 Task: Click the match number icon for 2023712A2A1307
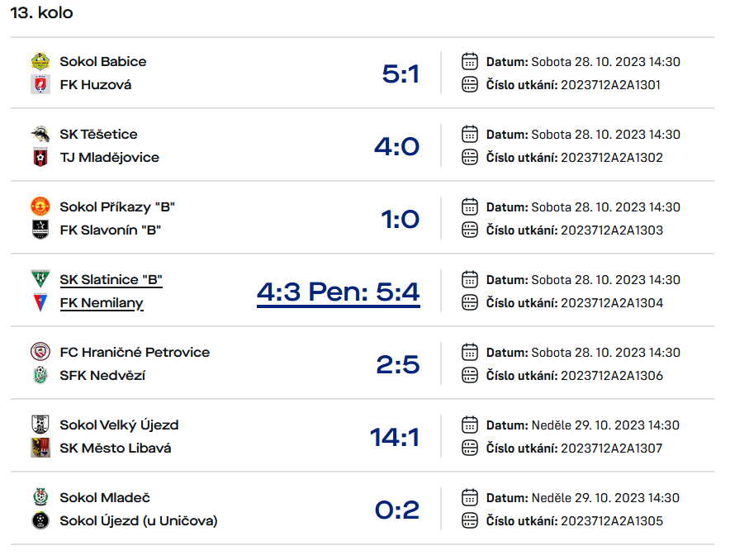(470, 448)
